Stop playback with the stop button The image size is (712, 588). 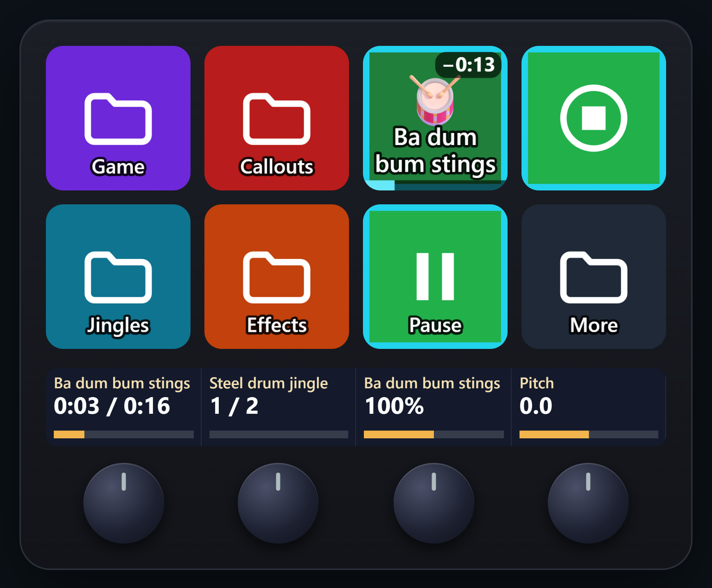pyautogui.click(x=594, y=118)
